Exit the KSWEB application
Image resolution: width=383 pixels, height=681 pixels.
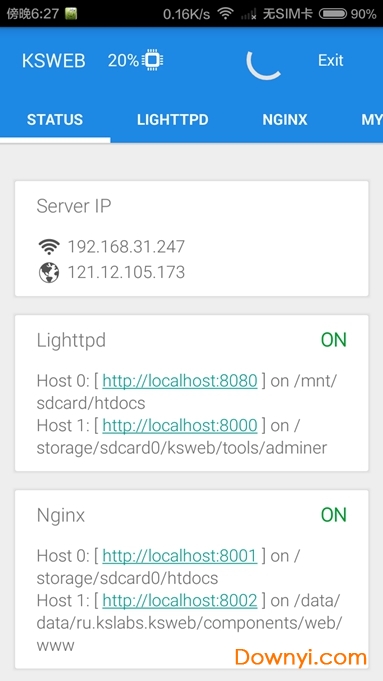click(330, 60)
